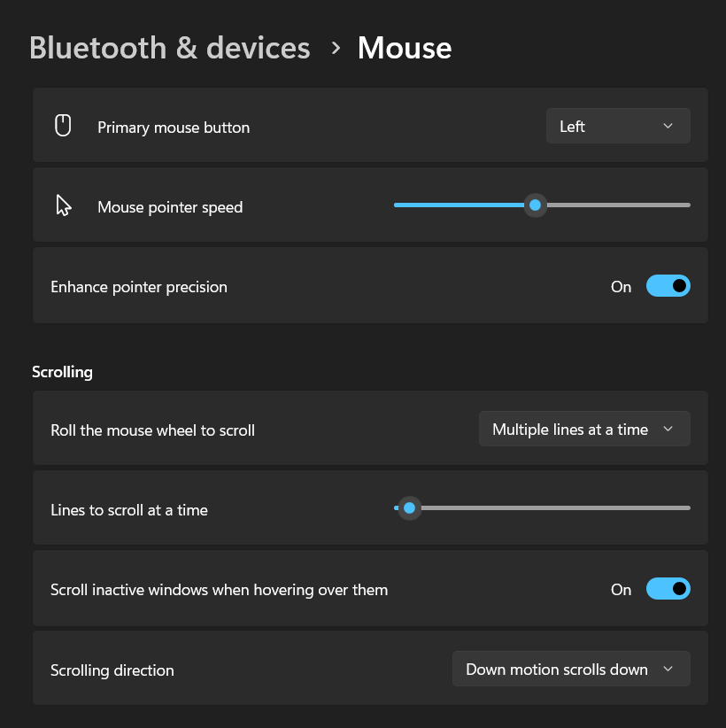The width and height of the screenshot is (726, 728).
Task: Click the Enhance pointer precision label
Action: [139, 287]
